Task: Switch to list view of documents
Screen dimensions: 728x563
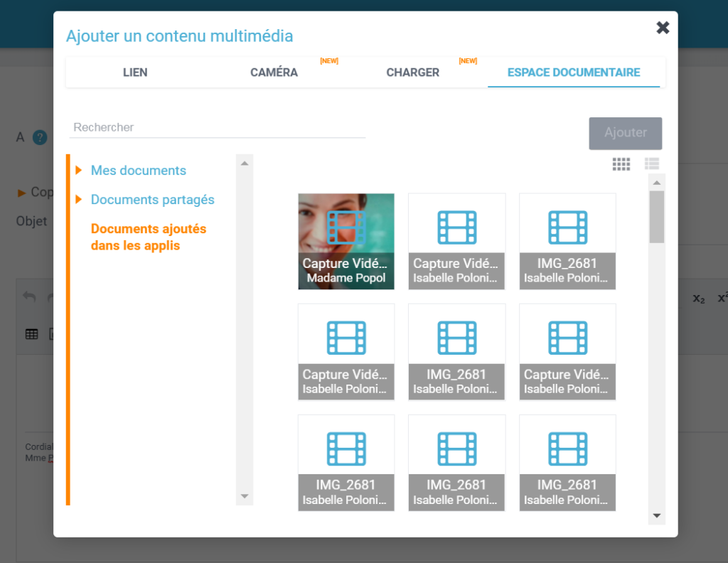Action: [652, 164]
